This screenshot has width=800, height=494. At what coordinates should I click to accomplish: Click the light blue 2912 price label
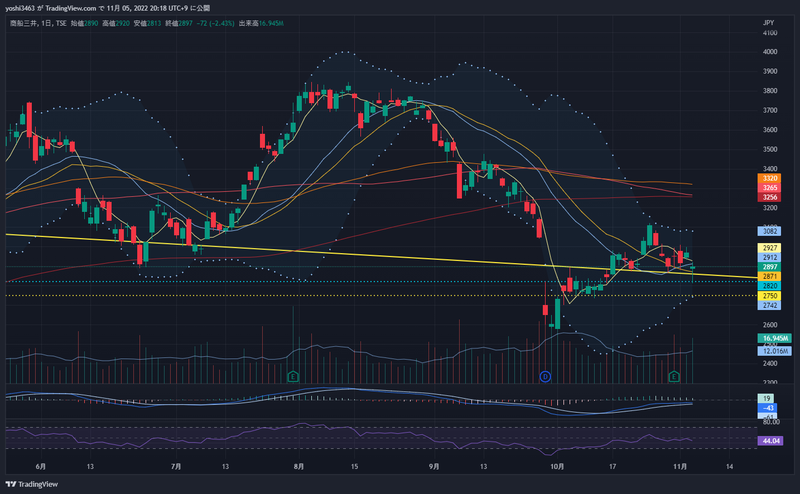769,257
